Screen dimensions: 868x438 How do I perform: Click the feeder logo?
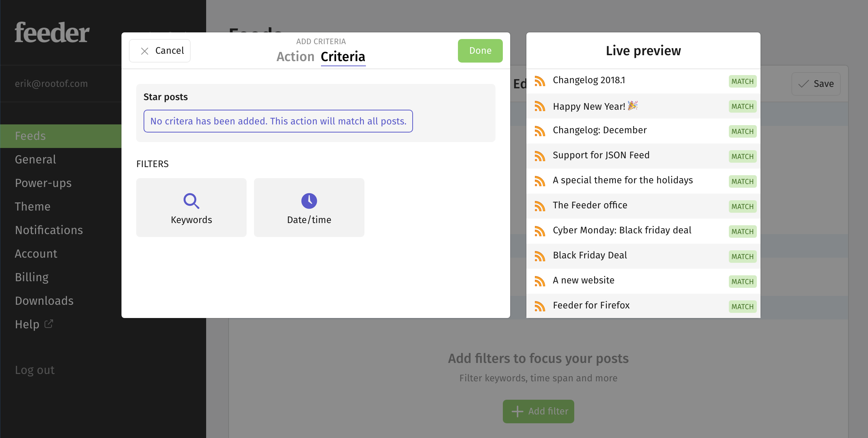pyautogui.click(x=52, y=33)
